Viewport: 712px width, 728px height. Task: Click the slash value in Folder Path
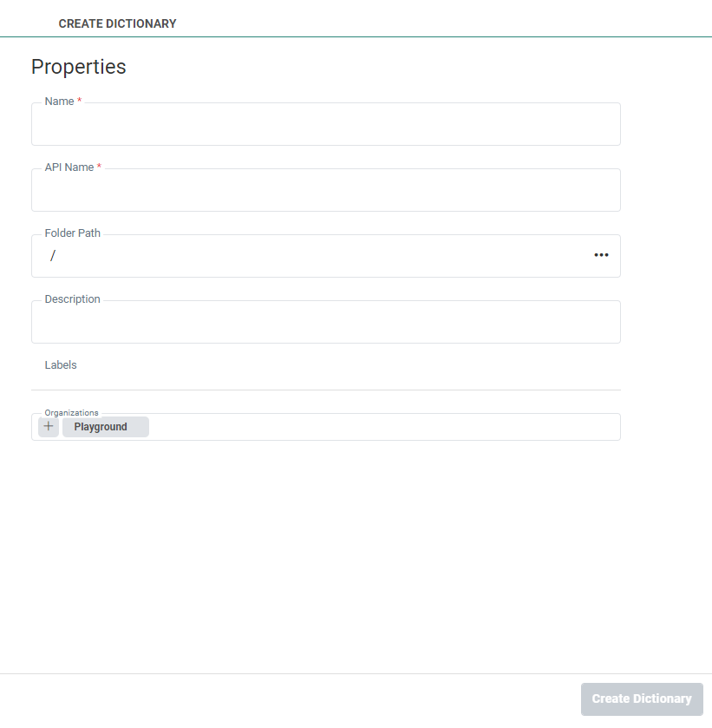(53, 256)
